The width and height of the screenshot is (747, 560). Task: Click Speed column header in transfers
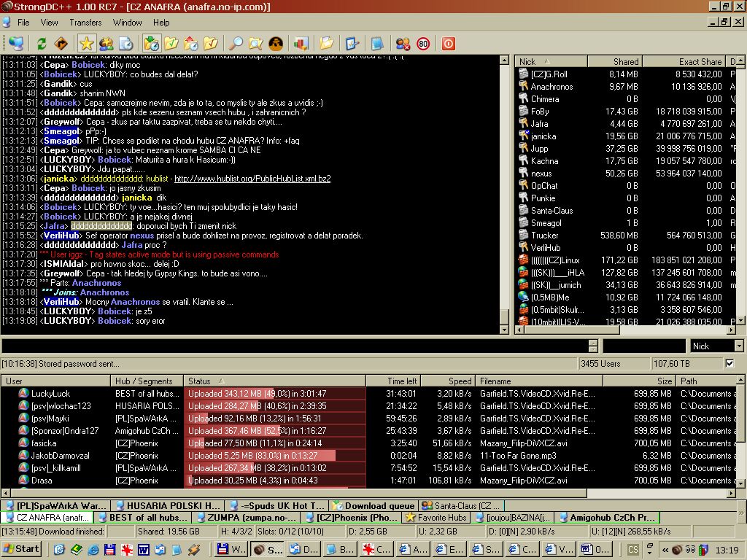[x=447, y=381]
